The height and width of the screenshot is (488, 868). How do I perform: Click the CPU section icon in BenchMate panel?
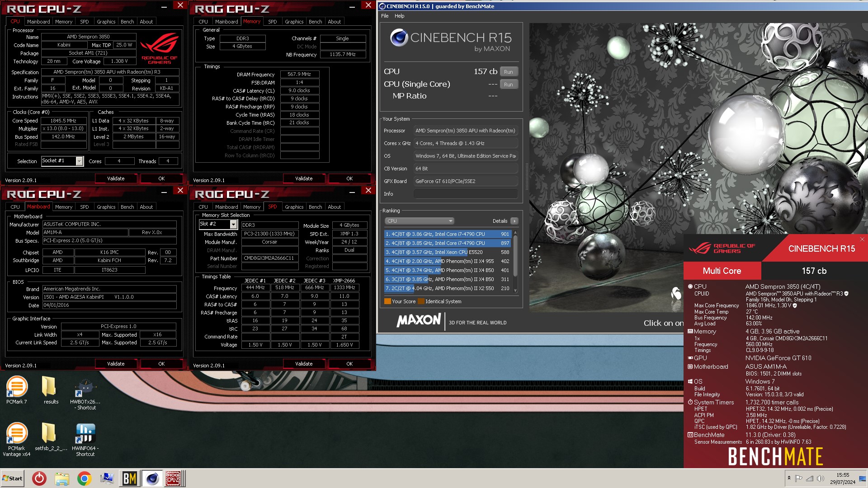[x=690, y=286]
